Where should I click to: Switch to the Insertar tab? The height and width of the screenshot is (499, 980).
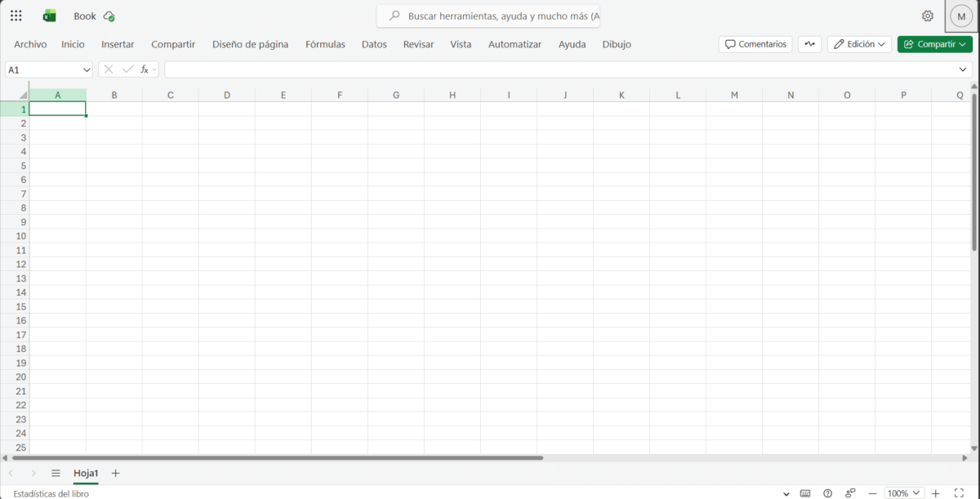(118, 44)
